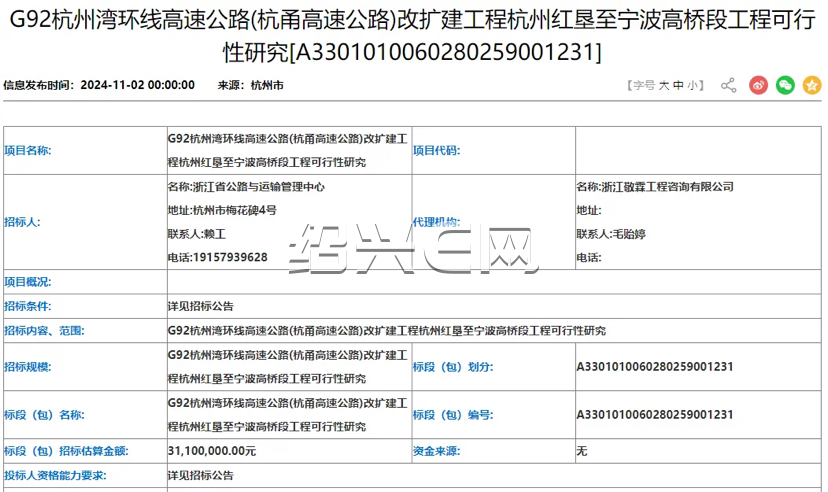Screen dimensions: 828x492
Task: Click 电话 under 联系人:毛贻婷
Action: (589, 258)
